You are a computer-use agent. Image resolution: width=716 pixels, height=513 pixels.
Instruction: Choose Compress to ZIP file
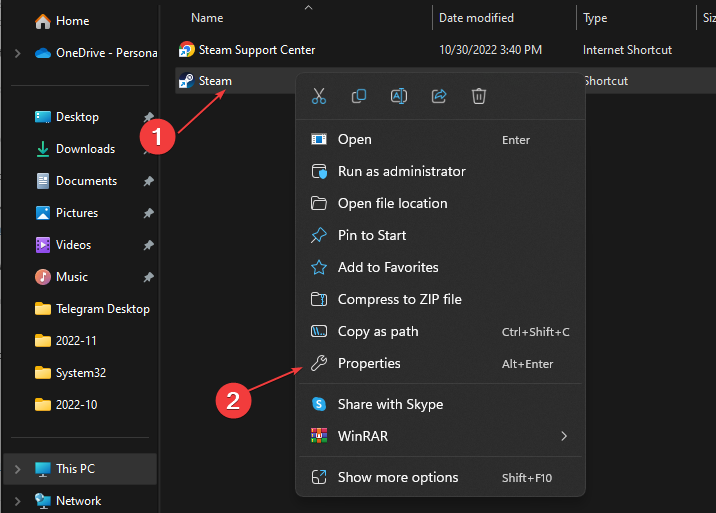[441, 299]
